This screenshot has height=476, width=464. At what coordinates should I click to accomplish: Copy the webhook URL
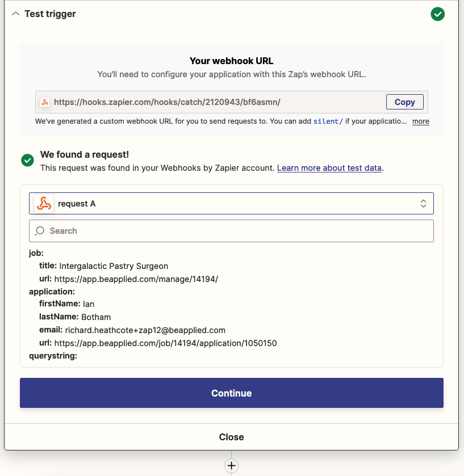click(405, 102)
